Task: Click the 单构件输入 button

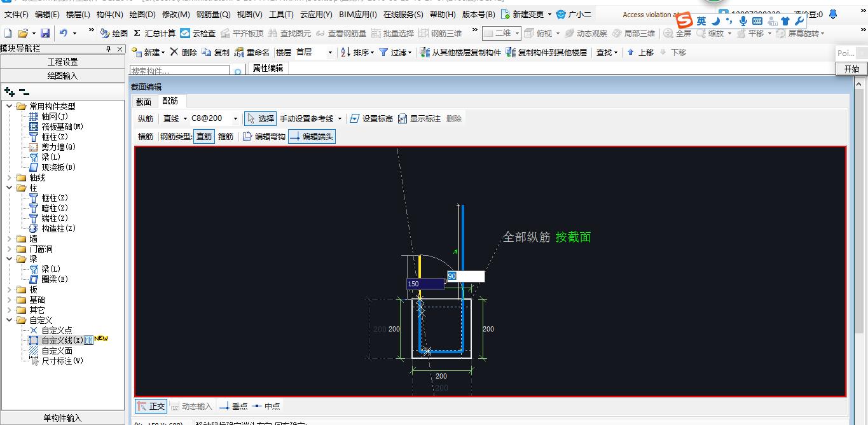Action: point(62,418)
